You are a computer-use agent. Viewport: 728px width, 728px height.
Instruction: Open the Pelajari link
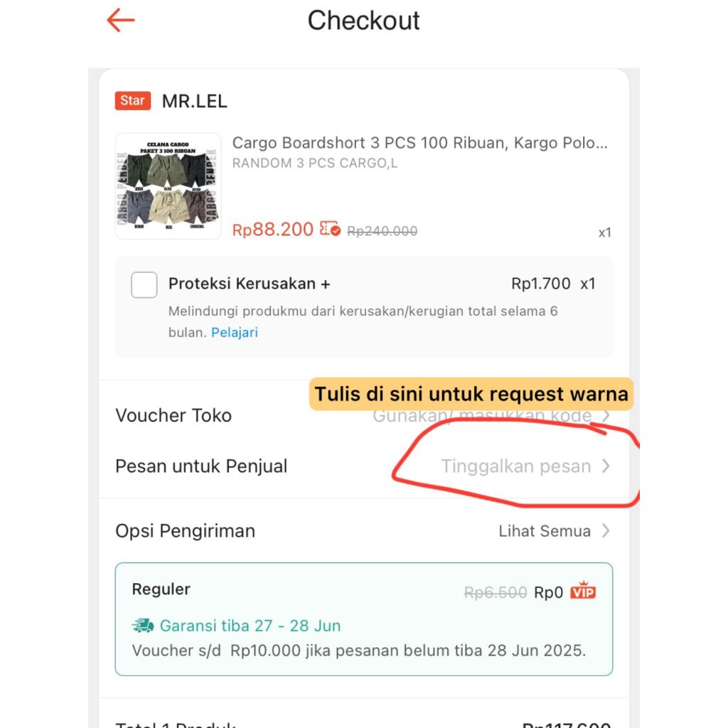coord(235,333)
